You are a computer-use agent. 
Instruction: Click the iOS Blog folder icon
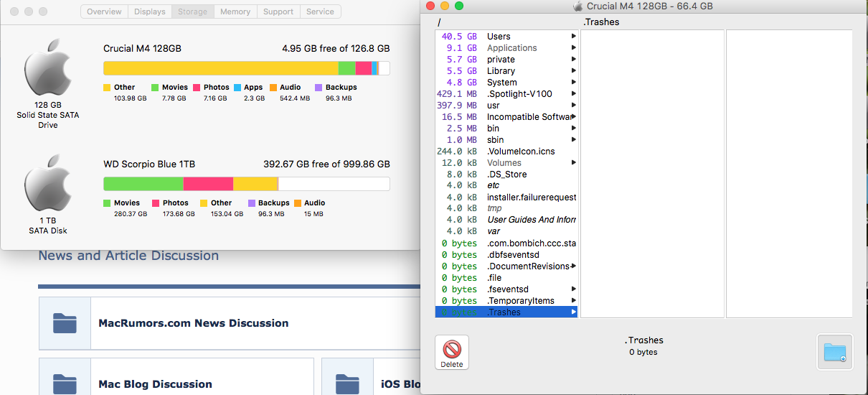(348, 384)
